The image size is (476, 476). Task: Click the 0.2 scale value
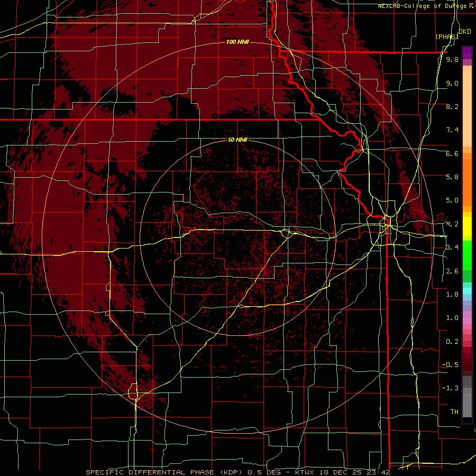452,342
